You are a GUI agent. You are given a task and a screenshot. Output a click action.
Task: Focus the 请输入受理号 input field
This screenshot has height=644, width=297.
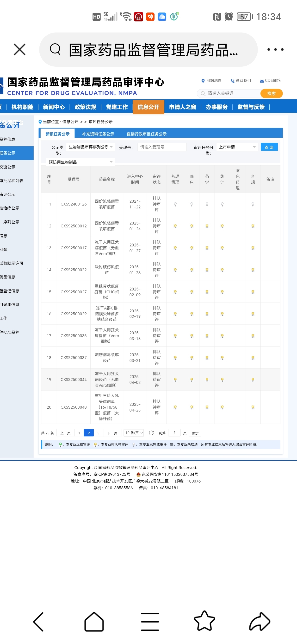tap(162, 147)
